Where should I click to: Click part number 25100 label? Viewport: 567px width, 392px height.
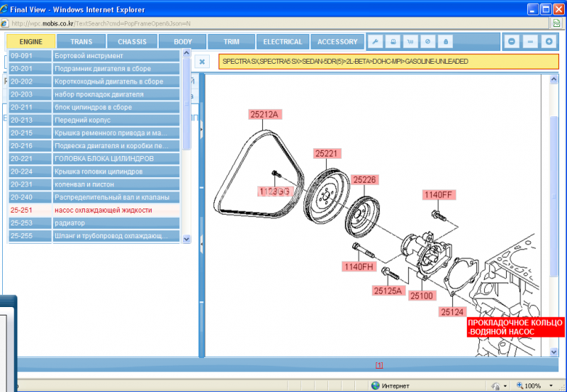click(422, 295)
